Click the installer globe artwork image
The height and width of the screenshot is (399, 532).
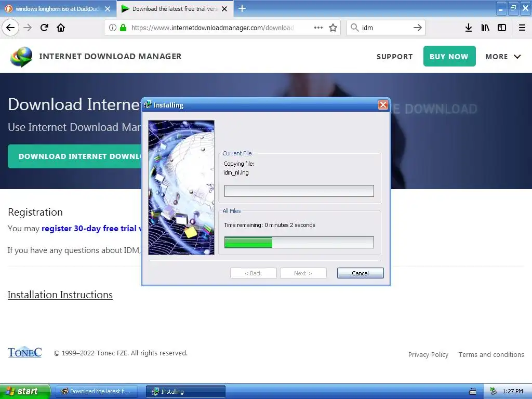[181, 187]
